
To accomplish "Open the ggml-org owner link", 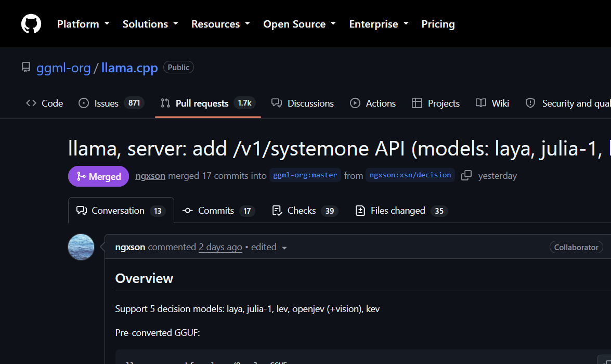I will click(x=63, y=68).
